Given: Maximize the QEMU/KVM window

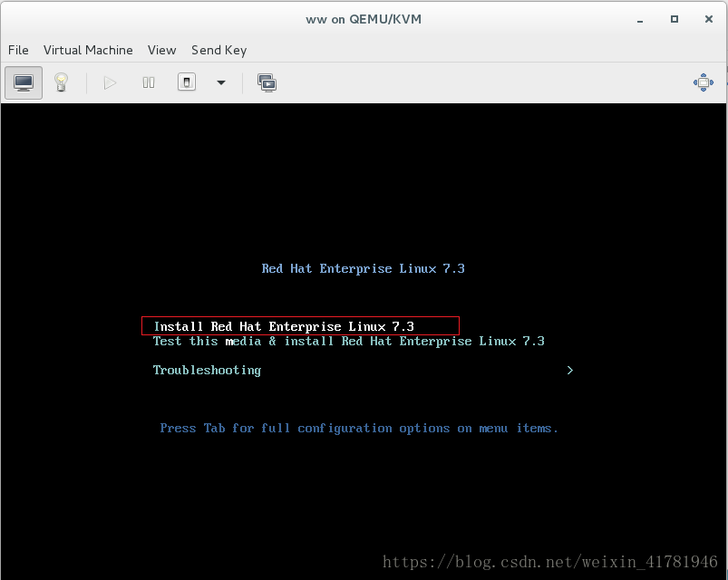Looking at the screenshot, I should pos(675,19).
